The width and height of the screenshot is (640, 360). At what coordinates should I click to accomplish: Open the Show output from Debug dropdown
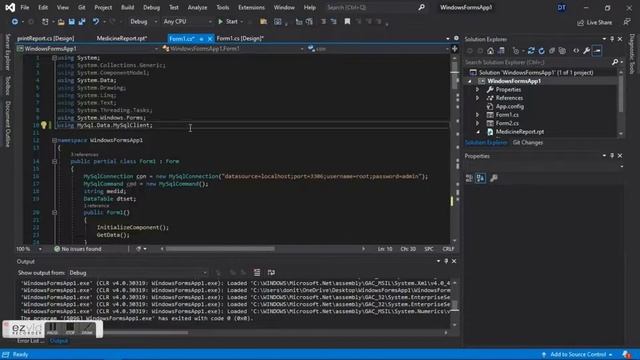click(138, 273)
